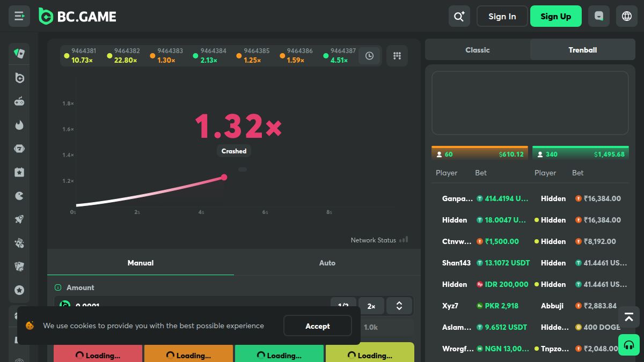Accept the cookies notice
Screen dimensions: 644x362
point(318,326)
